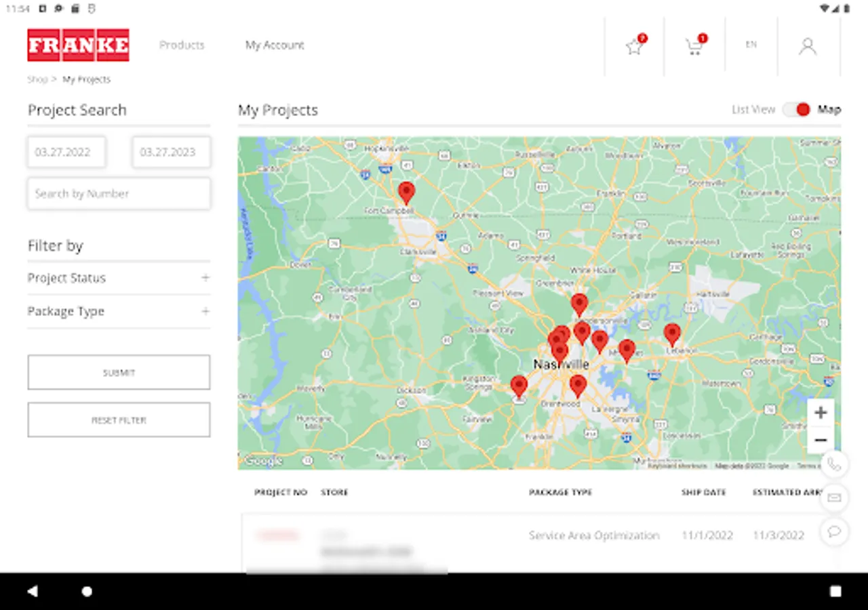Image resolution: width=868 pixels, height=610 pixels.
Task: Click the My Projects breadcrumb text
Action: click(x=86, y=79)
